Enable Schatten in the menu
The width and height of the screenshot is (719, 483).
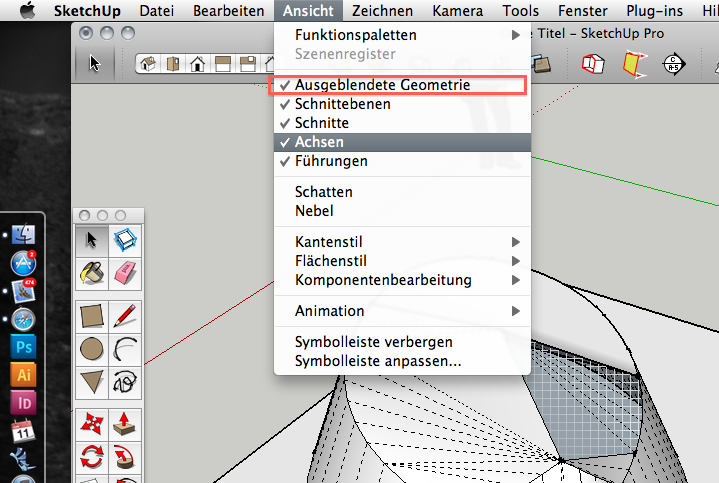pos(402,192)
